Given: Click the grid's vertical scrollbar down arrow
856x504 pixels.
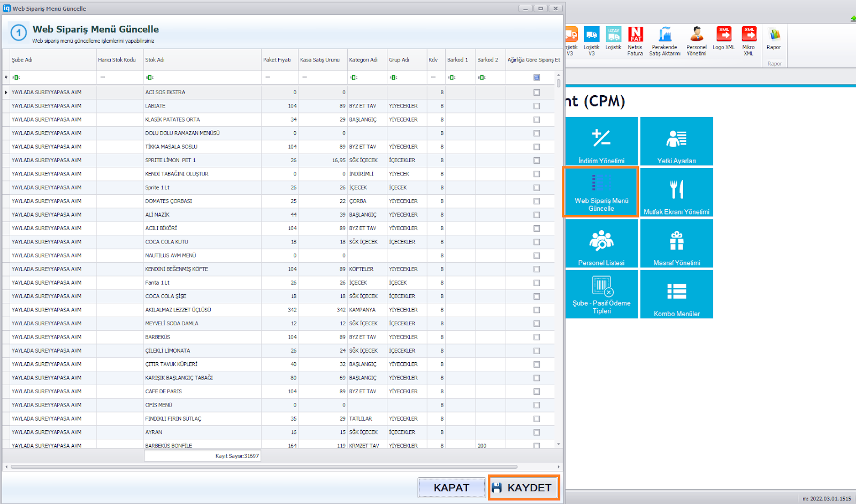Looking at the screenshot, I should pyautogui.click(x=559, y=444).
